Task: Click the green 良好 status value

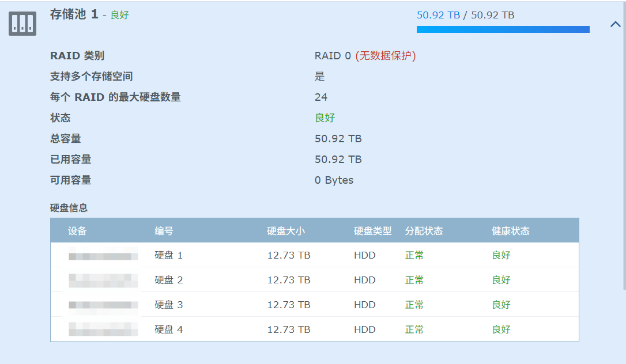Action: coord(325,118)
